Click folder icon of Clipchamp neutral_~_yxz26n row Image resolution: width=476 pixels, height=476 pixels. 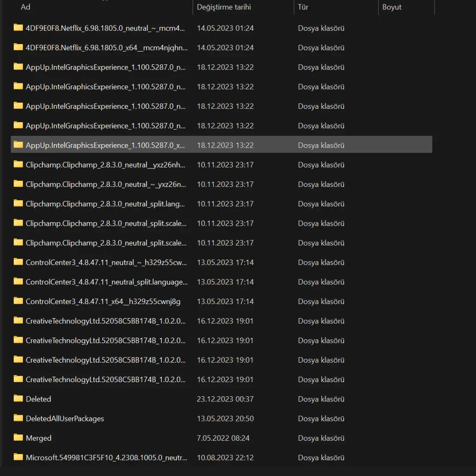point(18,184)
